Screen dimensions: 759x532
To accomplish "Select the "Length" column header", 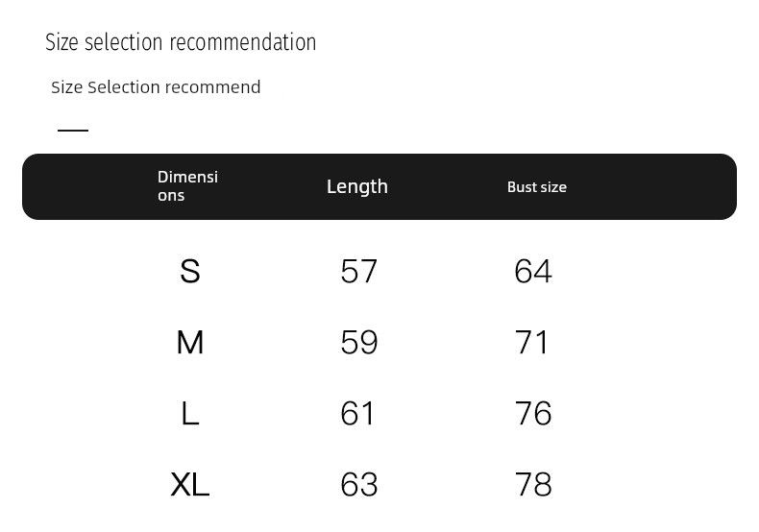I will pos(357,186).
